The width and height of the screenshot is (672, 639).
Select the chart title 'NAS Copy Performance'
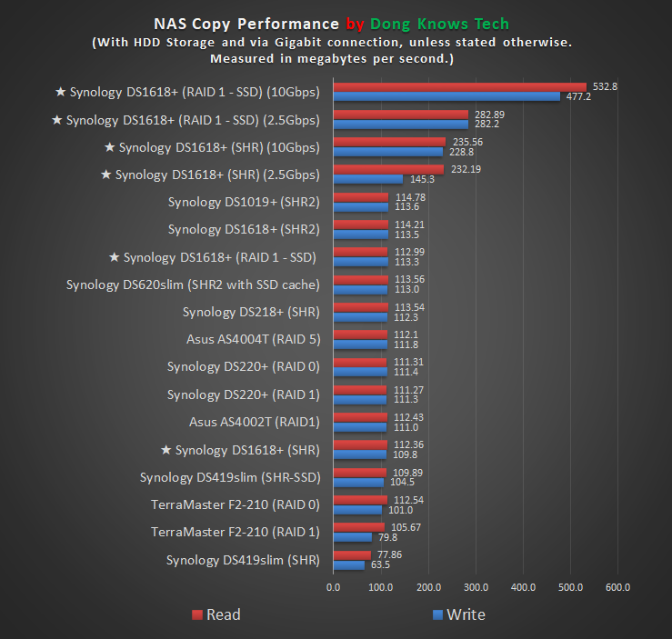pyautogui.click(x=246, y=24)
